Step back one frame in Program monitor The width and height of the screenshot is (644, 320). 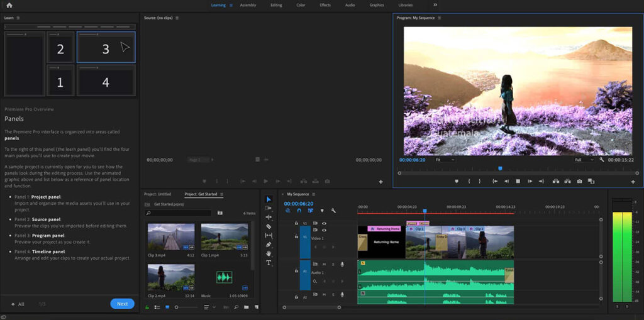tap(506, 181)
